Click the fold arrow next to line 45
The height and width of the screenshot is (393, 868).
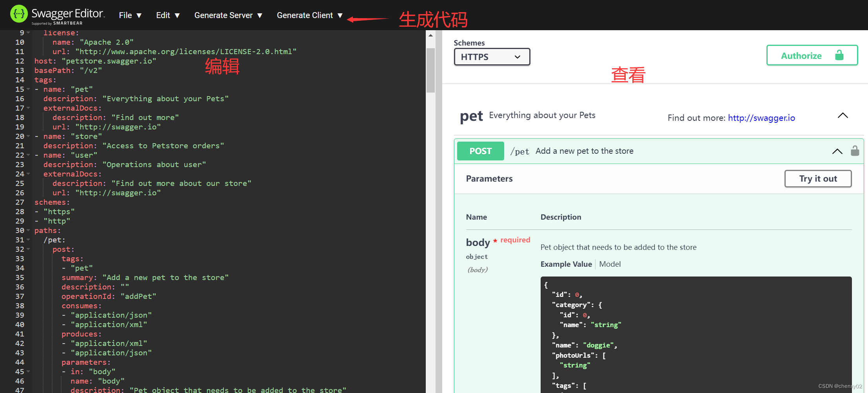29,371
